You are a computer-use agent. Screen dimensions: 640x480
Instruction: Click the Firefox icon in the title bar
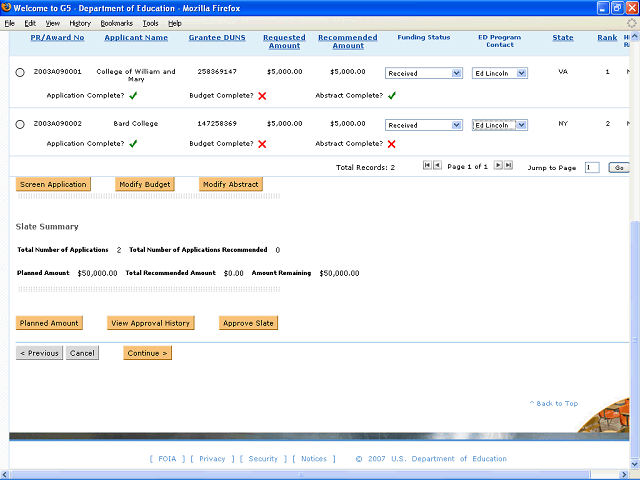tap(6, 7)
